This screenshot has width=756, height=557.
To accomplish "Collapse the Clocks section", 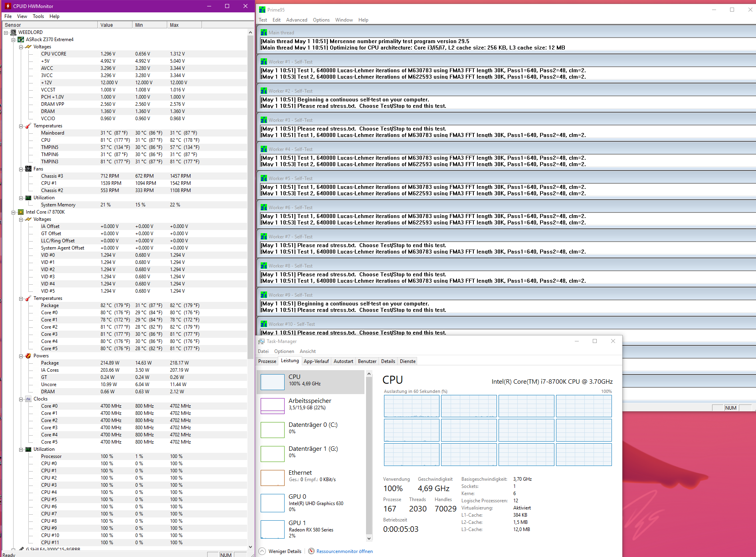I will [x=21, y=399].
